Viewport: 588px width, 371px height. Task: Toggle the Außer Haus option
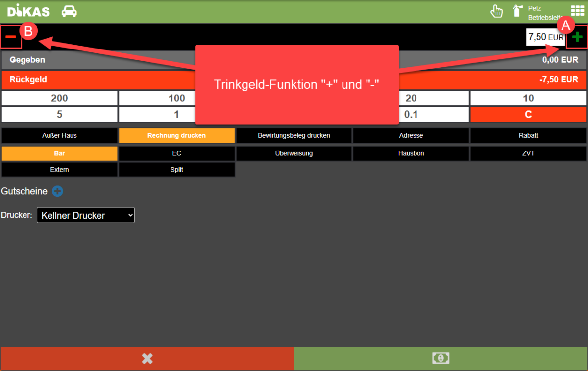pos(59,135)
